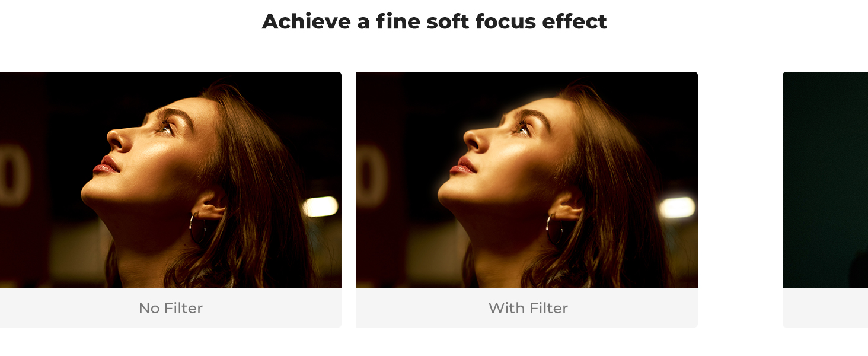Click the "Achieve a fine soft focus effect" heading
The height and width of the screenshot is (356, 868).
pos(434,21)
